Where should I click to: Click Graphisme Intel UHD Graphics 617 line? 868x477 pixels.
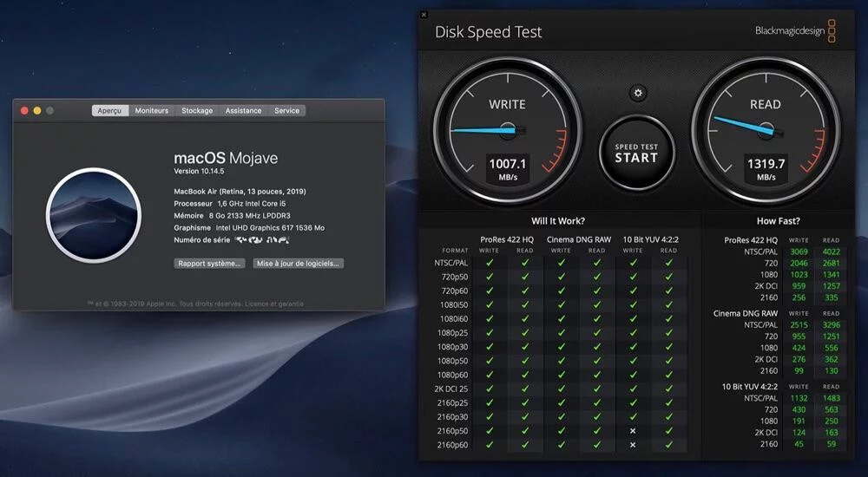[x=249, y=228]
